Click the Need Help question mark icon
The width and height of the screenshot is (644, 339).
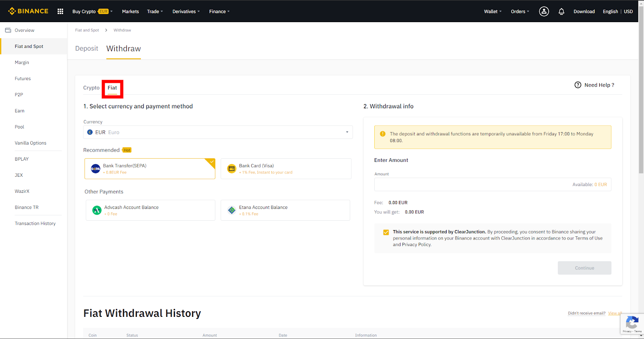tap(578, 85)
